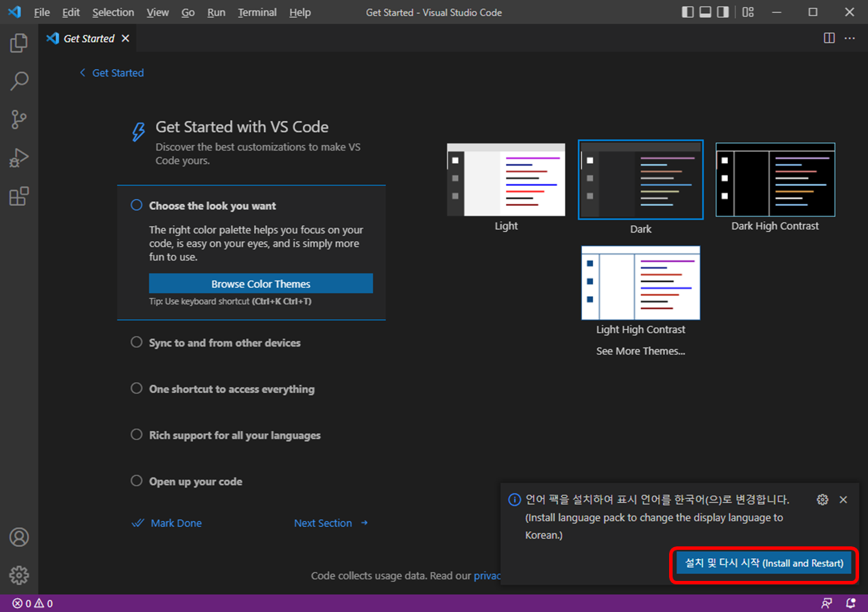The height and width of the screenshot is (612, 868).
Task: Click the info icon in the notification
Action: click(514, 499)
